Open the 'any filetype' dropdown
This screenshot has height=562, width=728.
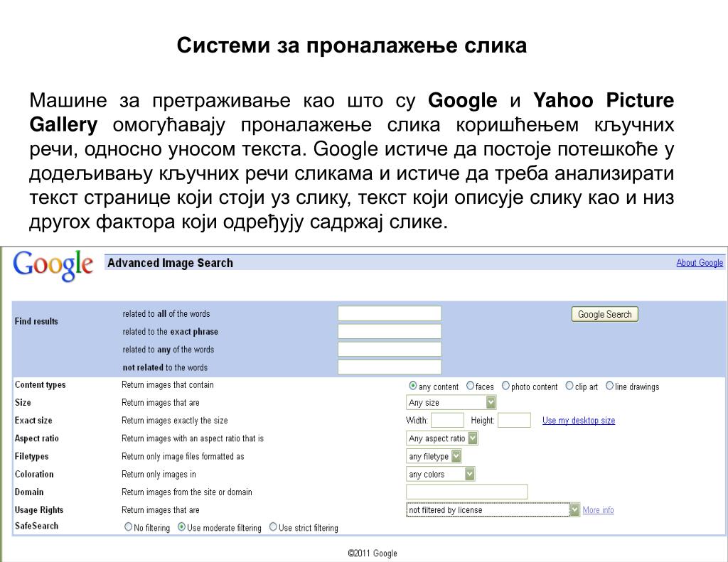(x=434, y=456)
